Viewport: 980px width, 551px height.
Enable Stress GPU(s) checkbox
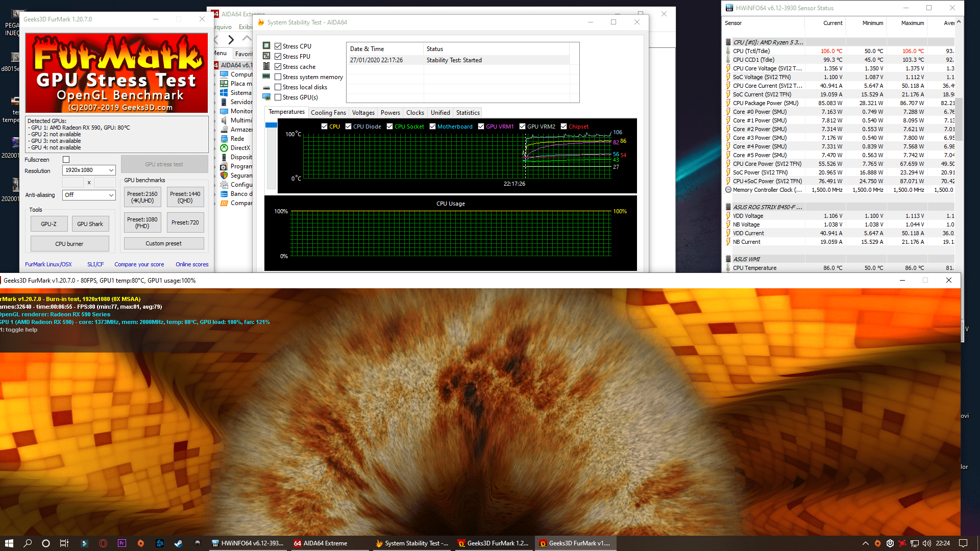point(278,97)
